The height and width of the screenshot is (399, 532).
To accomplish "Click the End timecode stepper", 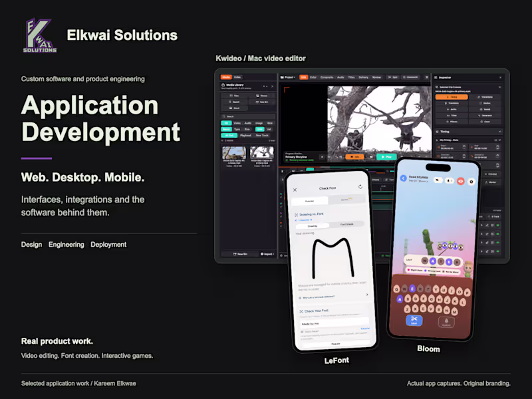I will tap(497, 147).
